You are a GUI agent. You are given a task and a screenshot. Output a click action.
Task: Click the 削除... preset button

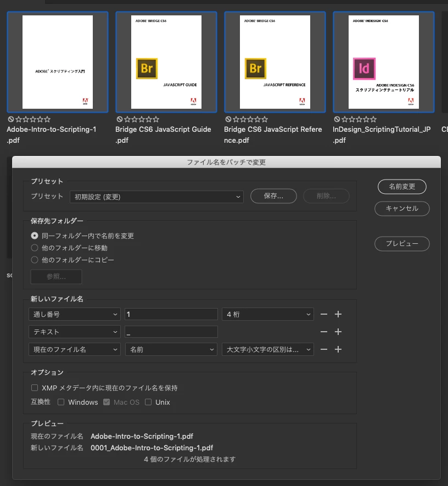[326, 196]
